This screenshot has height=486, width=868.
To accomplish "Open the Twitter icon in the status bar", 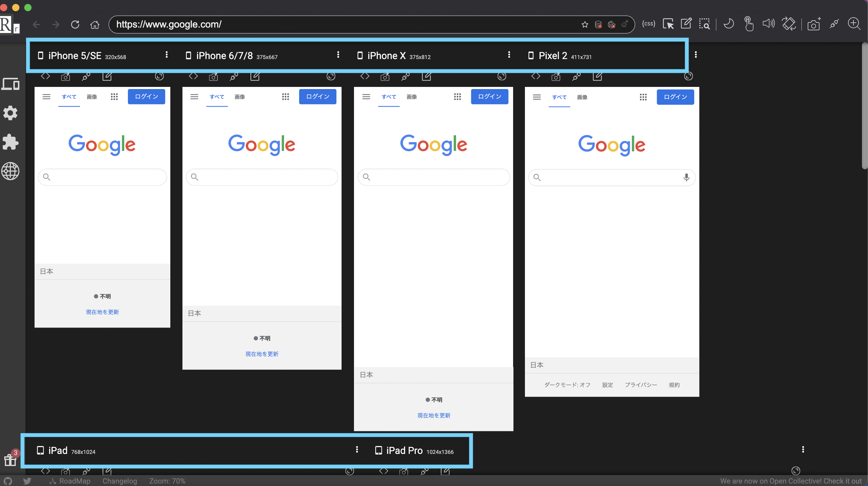I will point(27,481).
